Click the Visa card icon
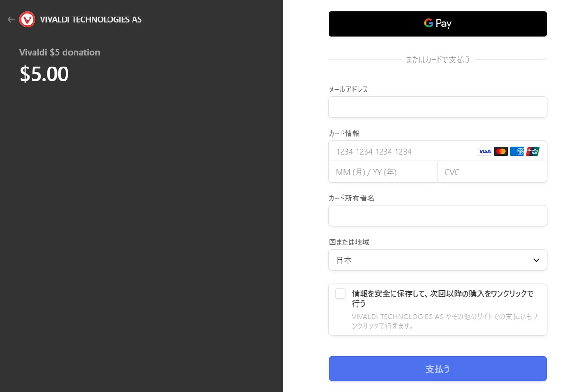566x392 pixels. pyautogui.click(x=484, y=151)
